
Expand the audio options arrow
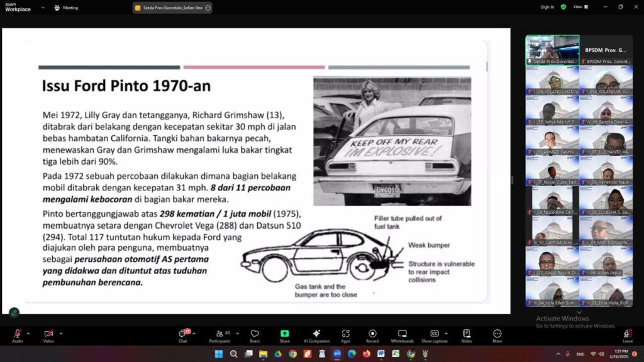coord(30,334)
